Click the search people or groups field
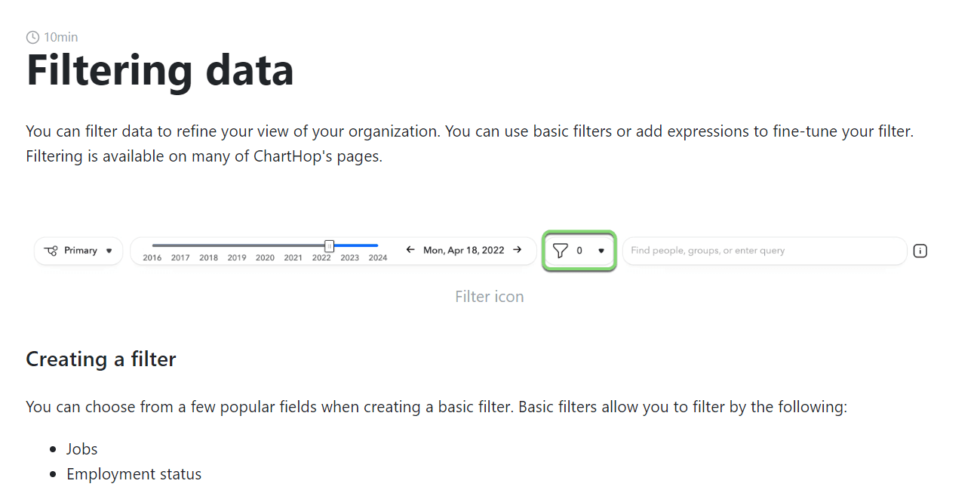Viewport: 980px width, 490px height. tap(763, 251)
